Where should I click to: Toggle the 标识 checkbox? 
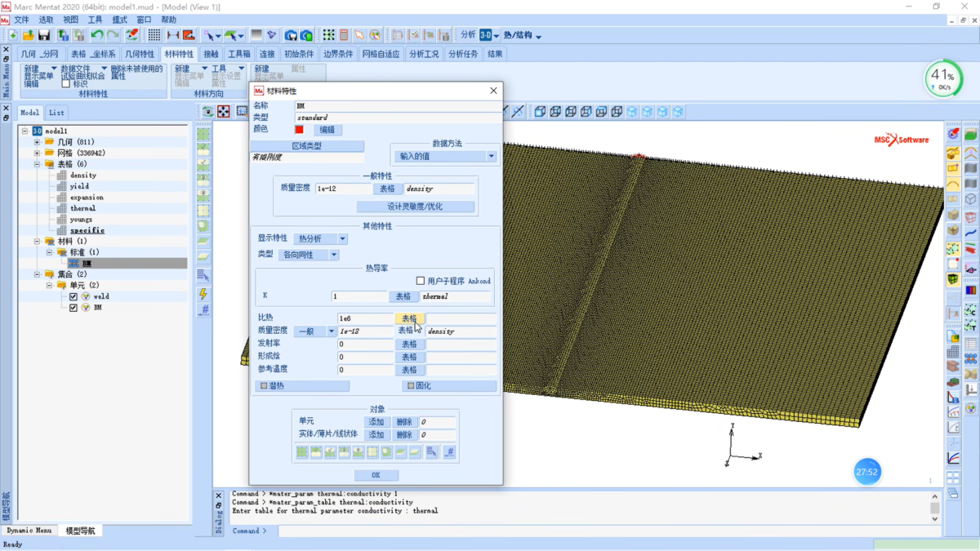[66, 83]
